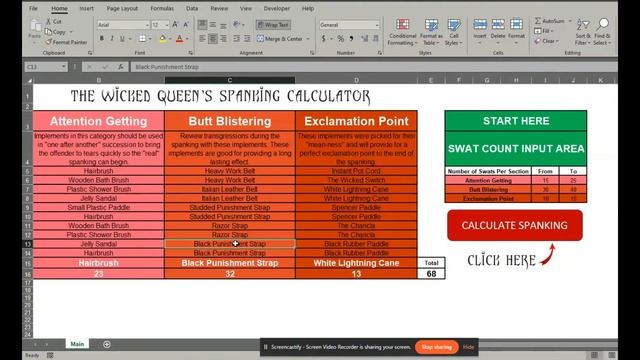This screenshot has width=640, height=360.
Task: Apply Comma Style number format
Action: [x=351, y=39]
